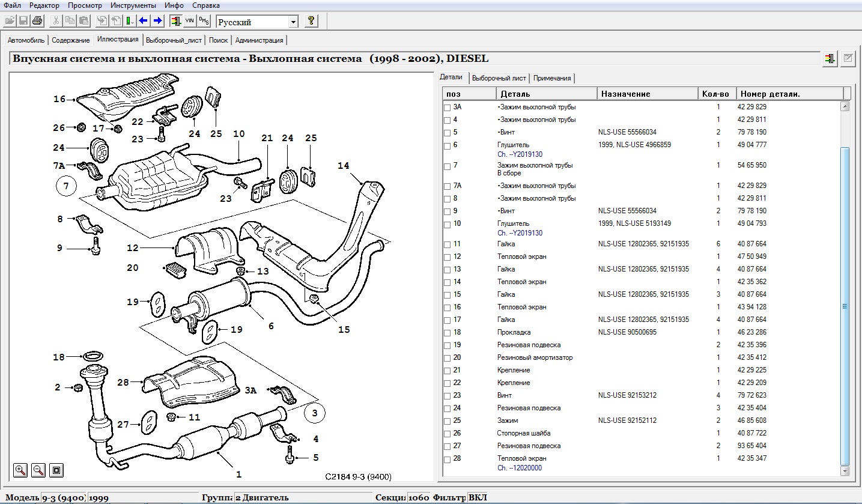Open the VIN lookup toolbar button

click(x=189, y=21)
